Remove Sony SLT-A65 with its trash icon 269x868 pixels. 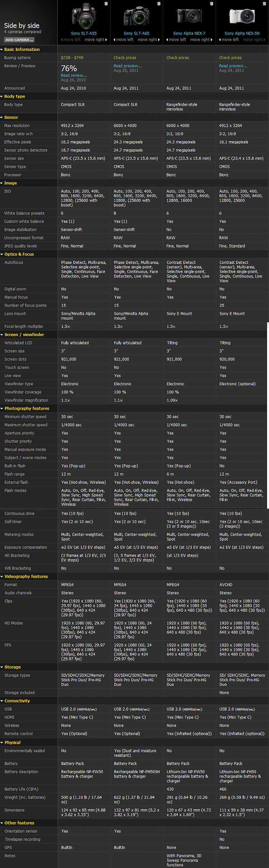pos(159,4)
